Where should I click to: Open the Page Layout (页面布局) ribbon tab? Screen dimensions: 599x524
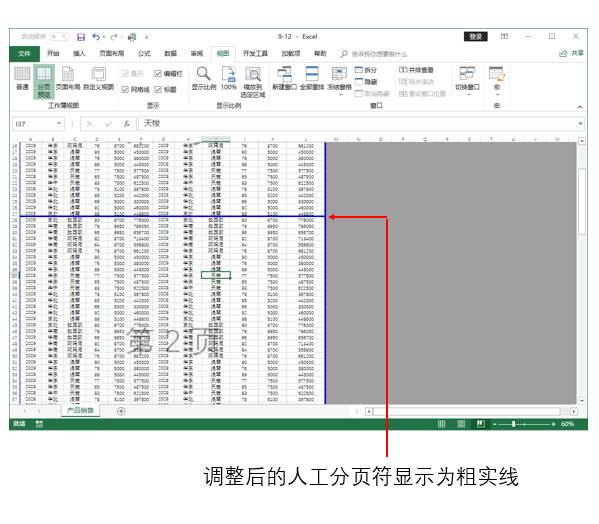coord(112,53)
